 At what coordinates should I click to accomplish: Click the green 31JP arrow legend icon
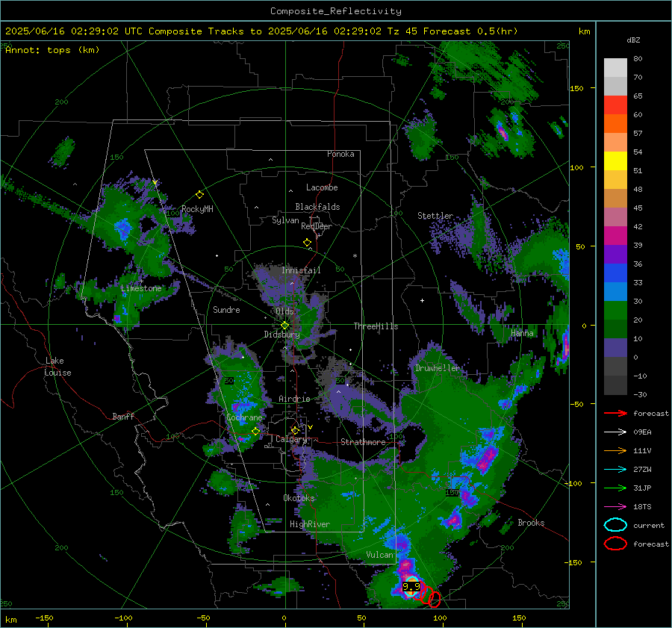(x=615, y=488)
